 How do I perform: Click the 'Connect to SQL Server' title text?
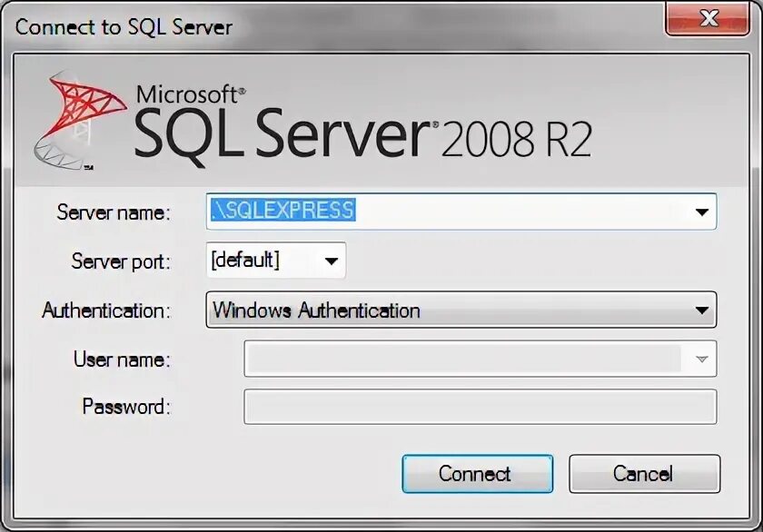click(x=124, y=27)
